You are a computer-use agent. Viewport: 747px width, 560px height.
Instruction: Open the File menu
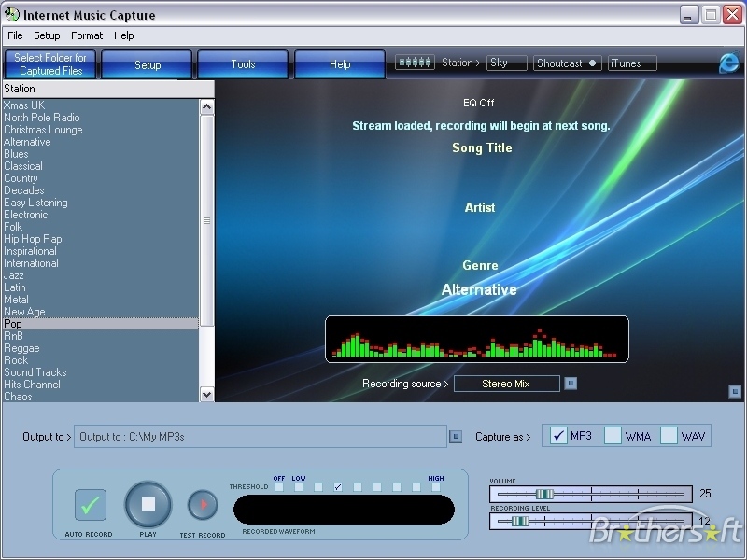pyautogui.click(x=15, y=35)
